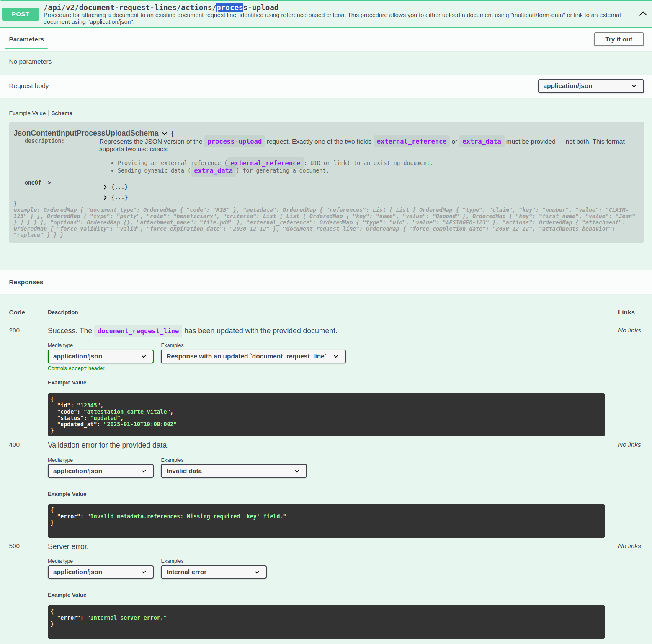Click the 200 response example JSON block

coord(326,415)
